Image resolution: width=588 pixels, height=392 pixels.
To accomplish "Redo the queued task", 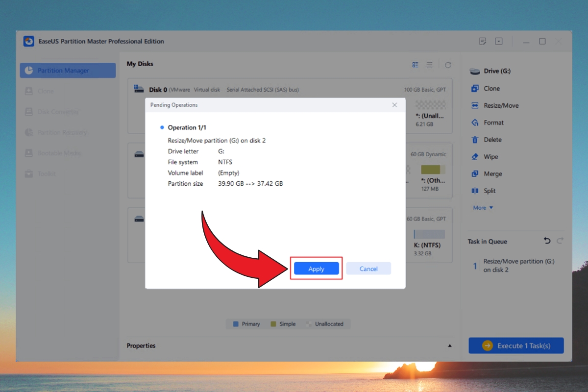I will pyautogui.click(x=560, y=241).
